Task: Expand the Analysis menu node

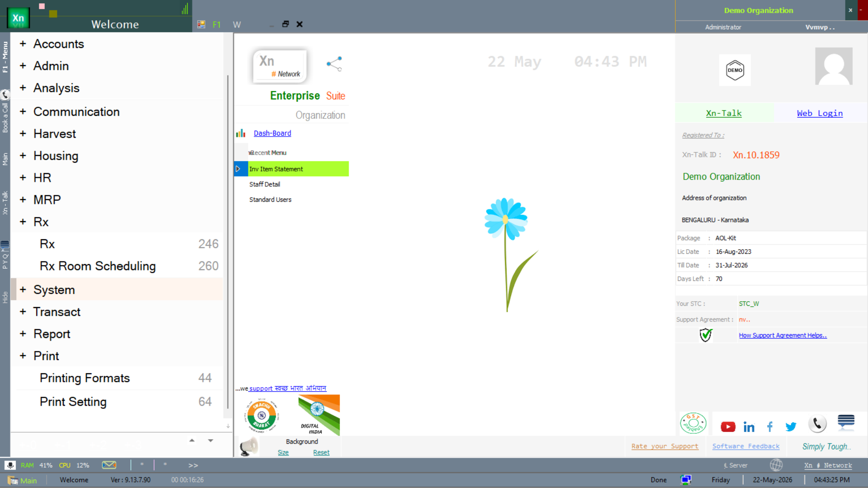Action: [x=23, y=88]
